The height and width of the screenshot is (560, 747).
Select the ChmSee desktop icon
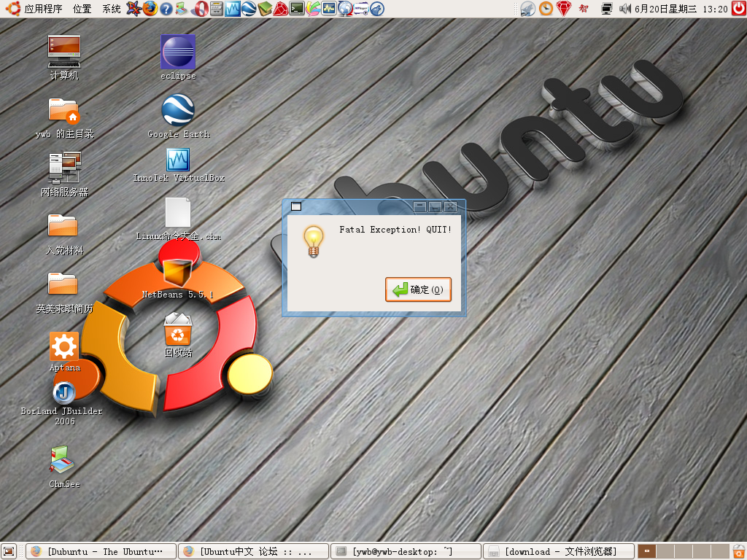click(x=64, y=467)
